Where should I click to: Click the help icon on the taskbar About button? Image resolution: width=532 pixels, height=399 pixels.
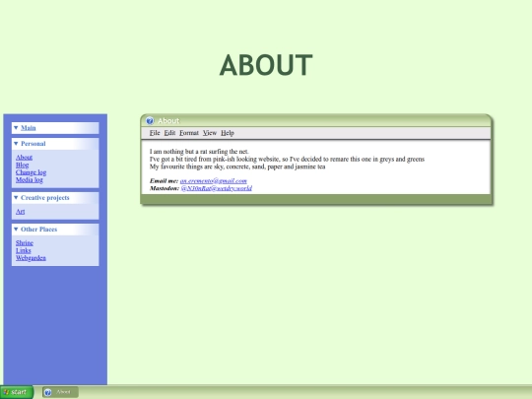(x=48, y=392)
